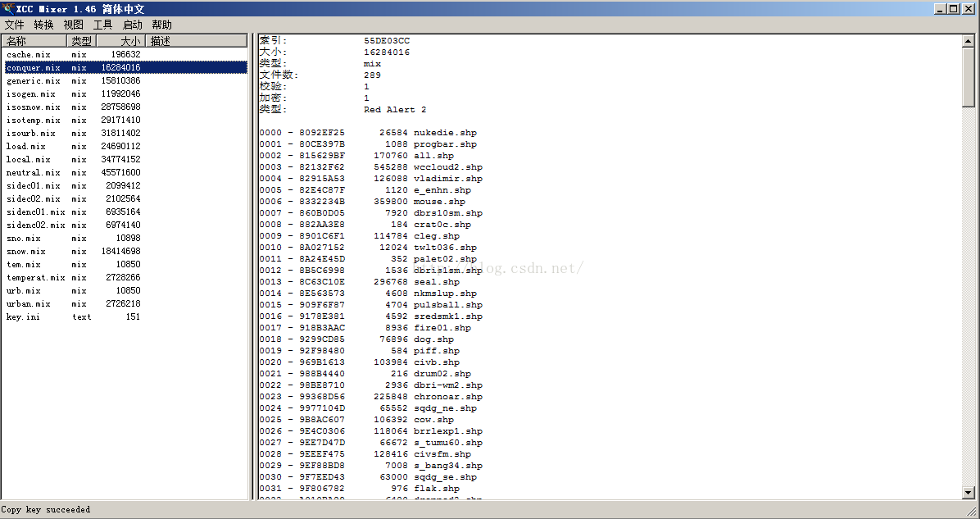The image size is (980, 519).
Task: Select cache.mix in file list
Action: (125, 54)
